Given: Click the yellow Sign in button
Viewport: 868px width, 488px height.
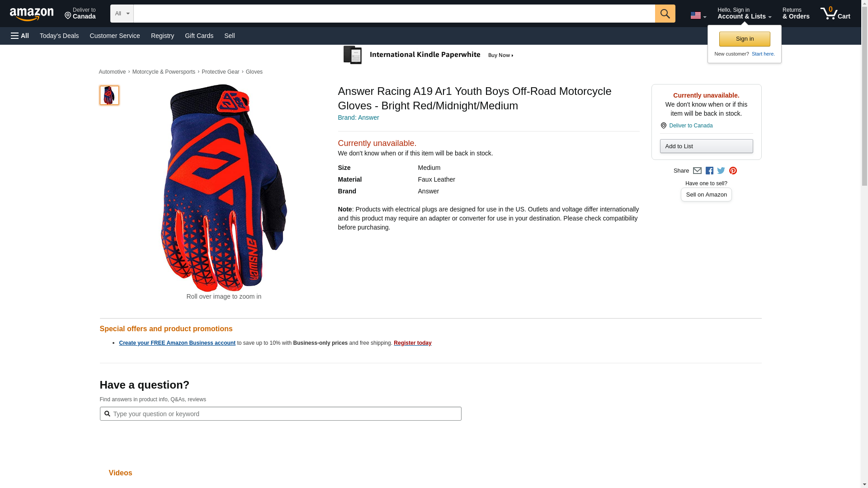Looking at the screenshot, I should pos(745,39).
